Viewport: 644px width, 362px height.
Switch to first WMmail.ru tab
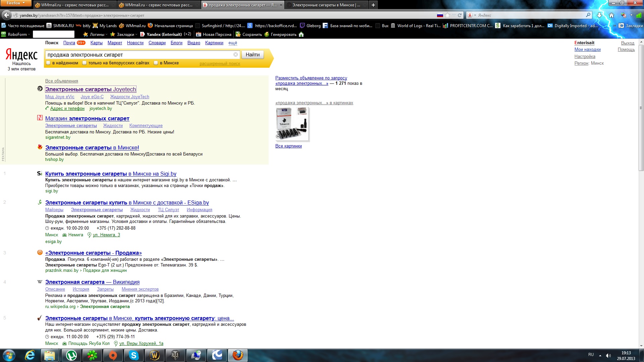[x=74, y=5]
